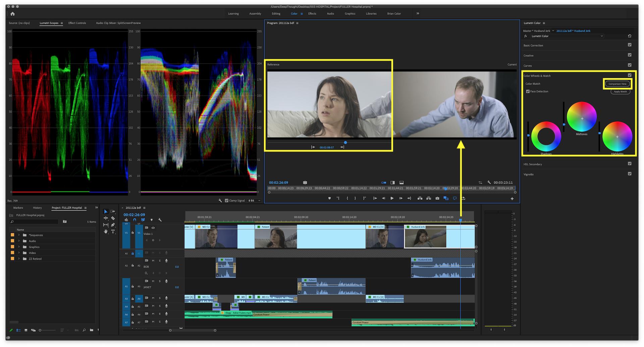Toggle lock on V1 track

pos(132,232)
